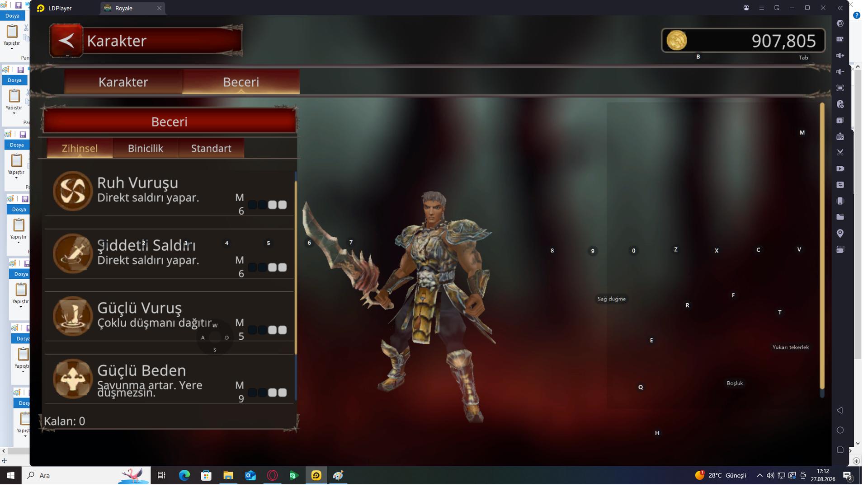Image resolution: width=868 pixels, height=487 pixels.
Task: Click the Güçlü Beden skill icon
Action: point(73,379)
